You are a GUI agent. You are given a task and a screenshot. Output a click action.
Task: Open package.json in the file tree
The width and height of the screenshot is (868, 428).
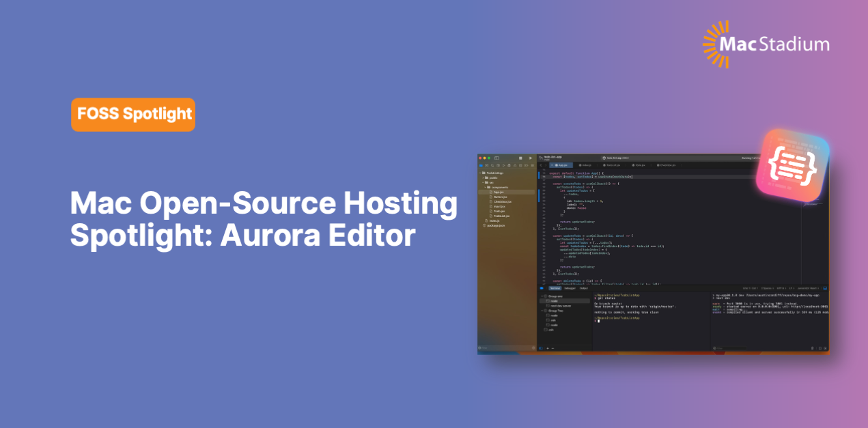coord(494,225)
